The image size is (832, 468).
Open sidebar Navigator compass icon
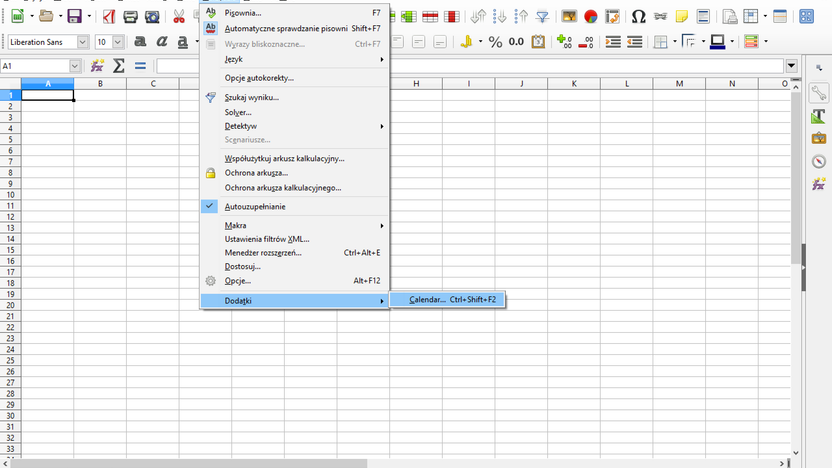coord(819,161)
